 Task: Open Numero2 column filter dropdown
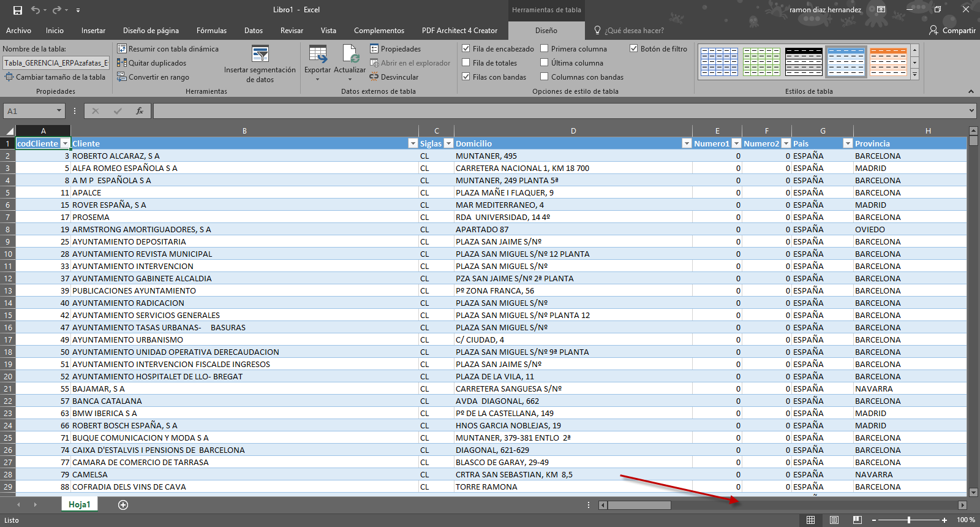point(786,143)
